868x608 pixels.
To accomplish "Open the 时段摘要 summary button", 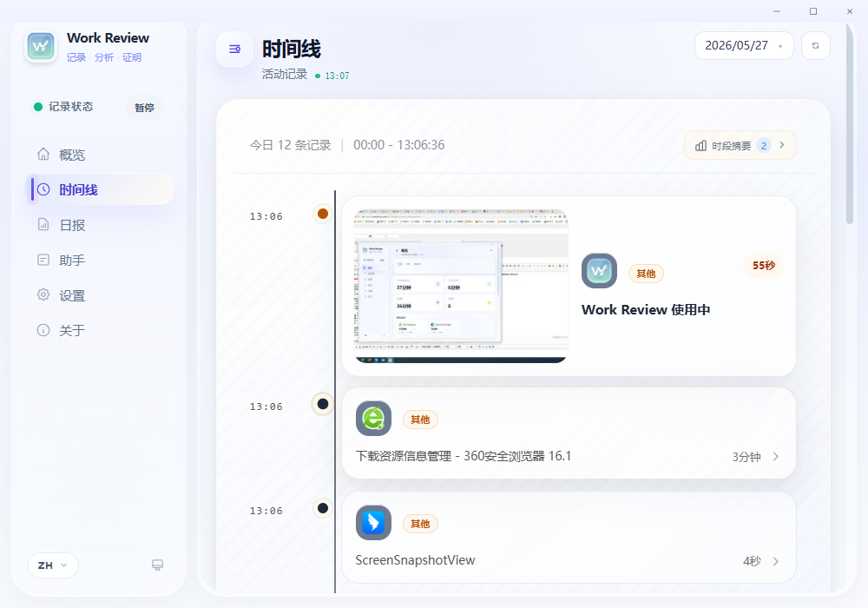I will (740, 146).
